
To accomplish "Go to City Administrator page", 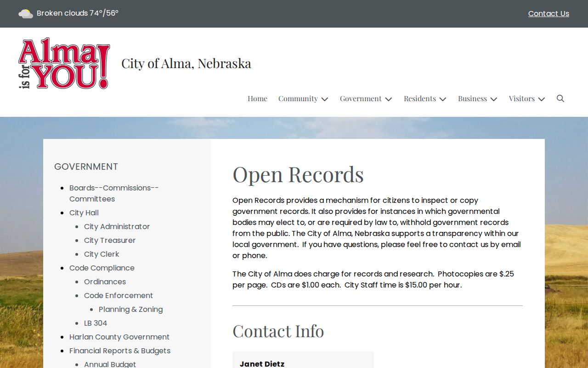I will tap(117, 226).
